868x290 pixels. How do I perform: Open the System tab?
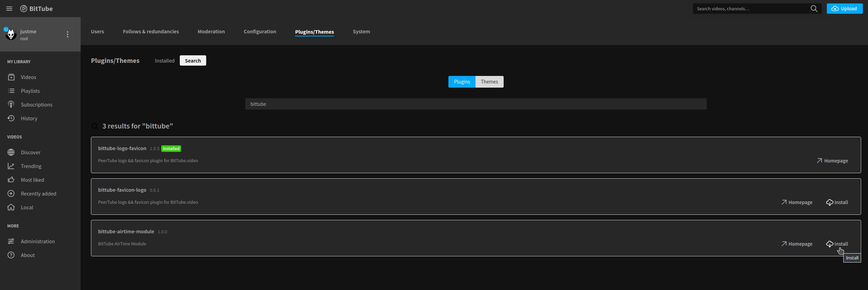pyautogui.click(x=361, y=32)
